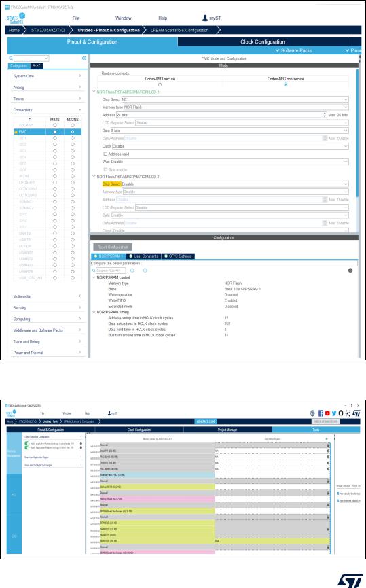Toggle FMC M33S radio in Connectivity list
Image resolution: width=366 pixels, height=588 pixels.
[55, 132]
